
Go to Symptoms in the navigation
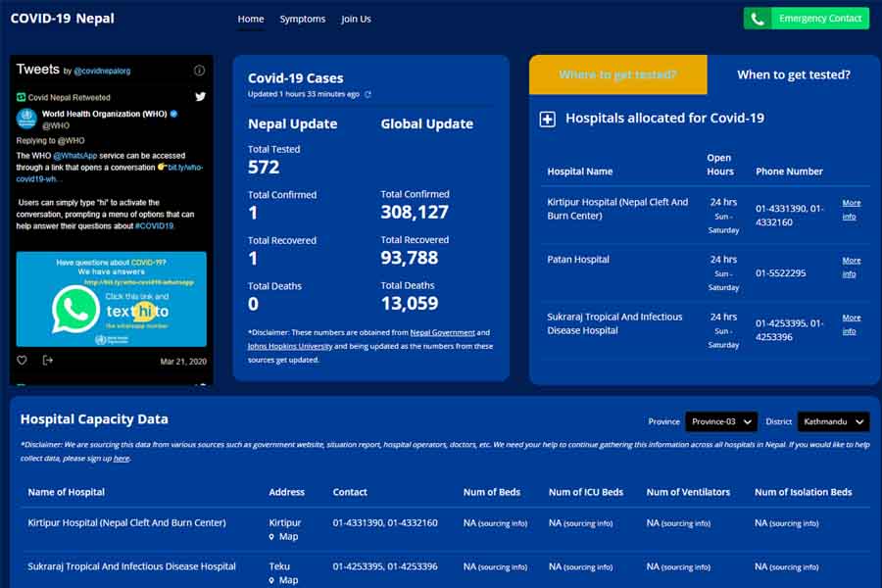coord(302,19)
